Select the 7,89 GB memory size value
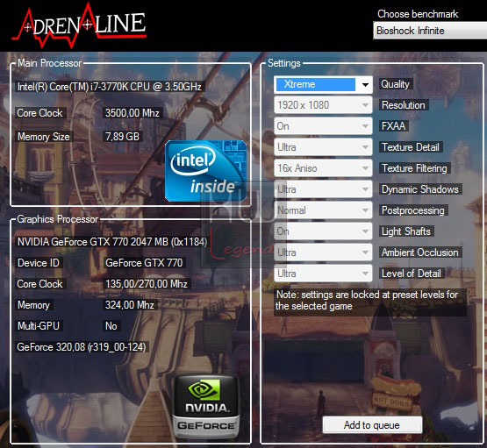 [x=122, y=137]
